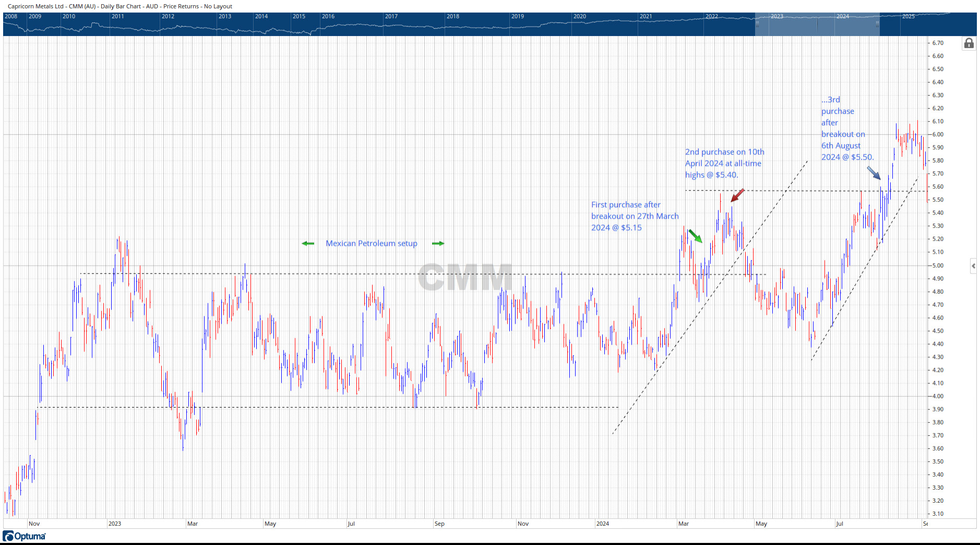This screenshot has width=980, height=545.
Task: Click the Mar 2024 label on the date axis
Action: pyautogui.click(x=684, y=524)
